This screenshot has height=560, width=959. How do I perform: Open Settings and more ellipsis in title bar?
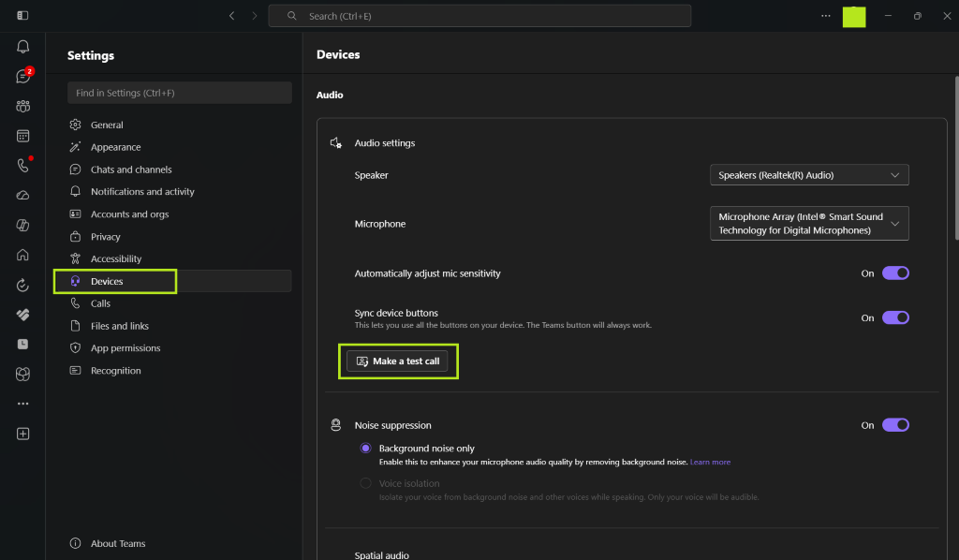coord(826,16)
